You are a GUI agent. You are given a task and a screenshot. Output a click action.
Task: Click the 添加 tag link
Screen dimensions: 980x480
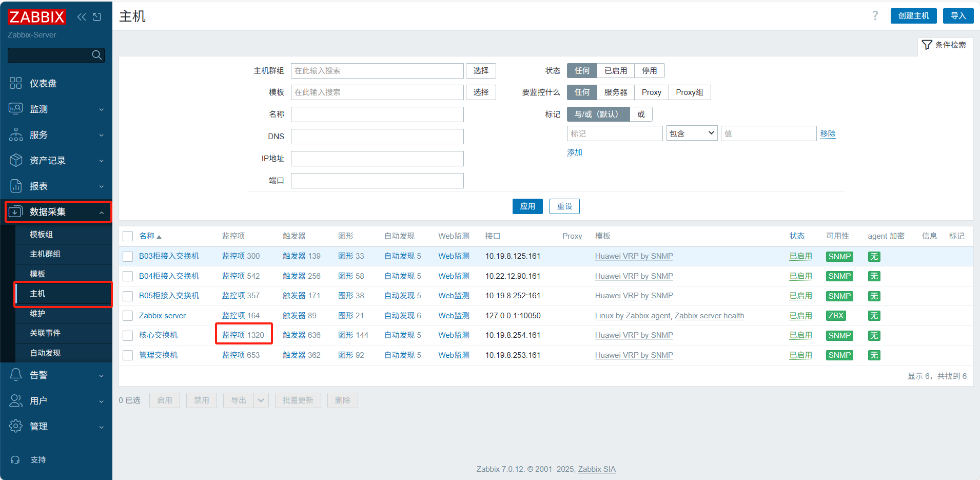pyautogui.click(x=575, y=152)
